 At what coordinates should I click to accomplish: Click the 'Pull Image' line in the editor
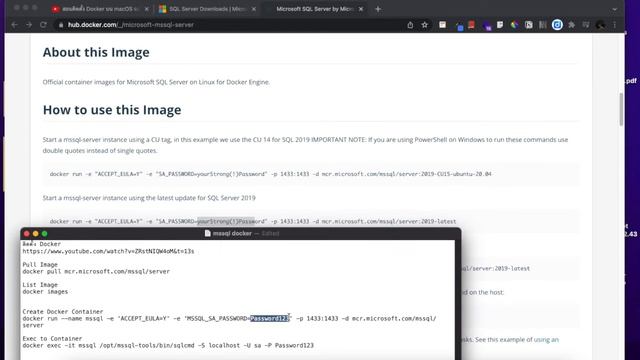point(40,264)
